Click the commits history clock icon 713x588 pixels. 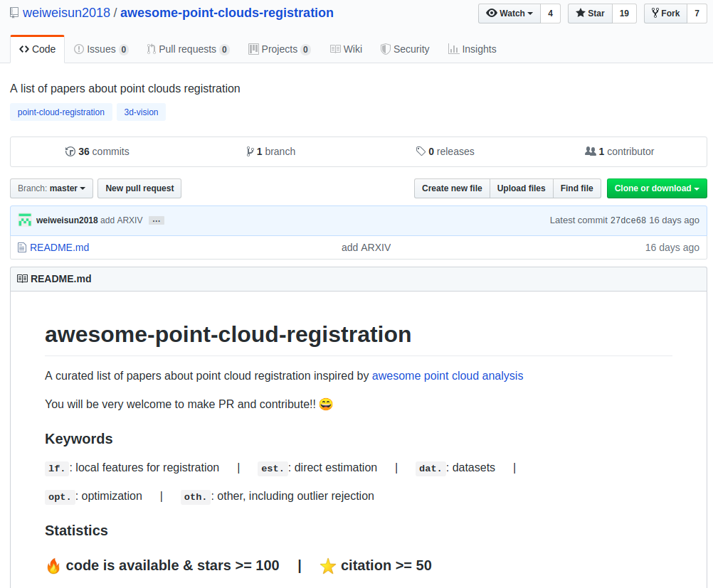70,151
